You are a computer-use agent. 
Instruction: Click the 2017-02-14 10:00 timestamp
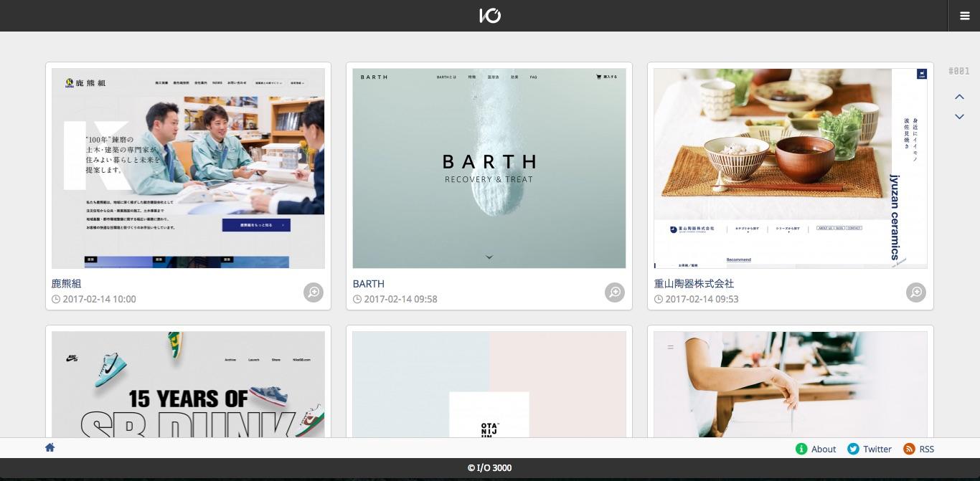pos(99,299)
